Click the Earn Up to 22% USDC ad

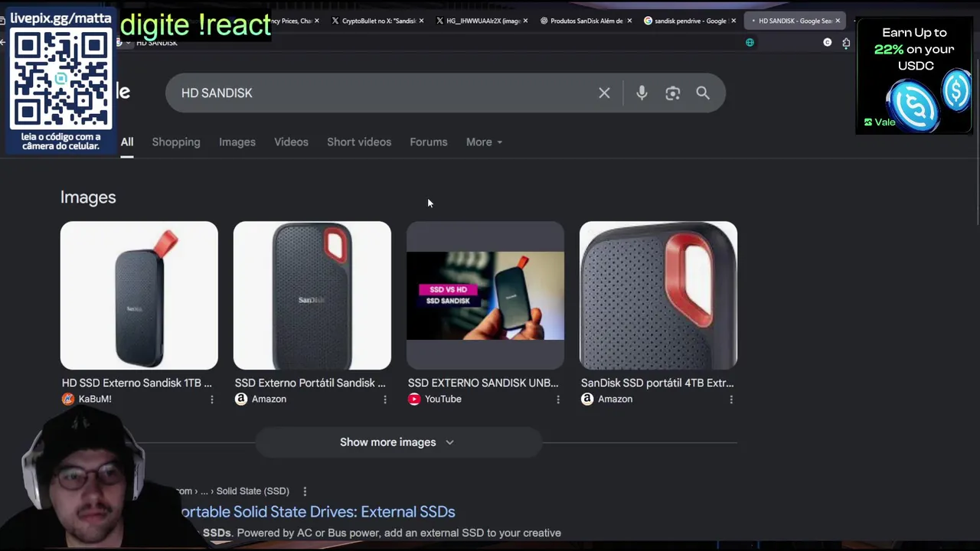click(x=914, y=77)
